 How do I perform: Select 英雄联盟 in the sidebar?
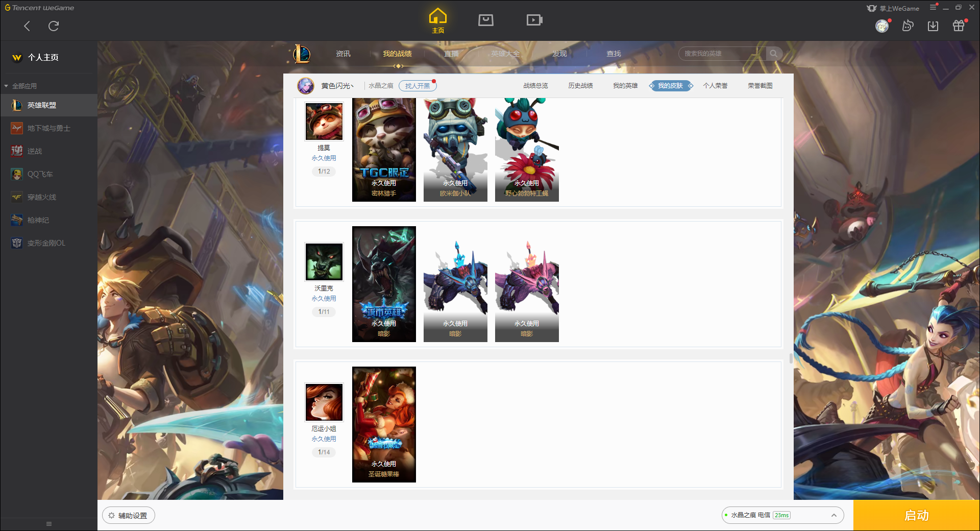(48, 105)
